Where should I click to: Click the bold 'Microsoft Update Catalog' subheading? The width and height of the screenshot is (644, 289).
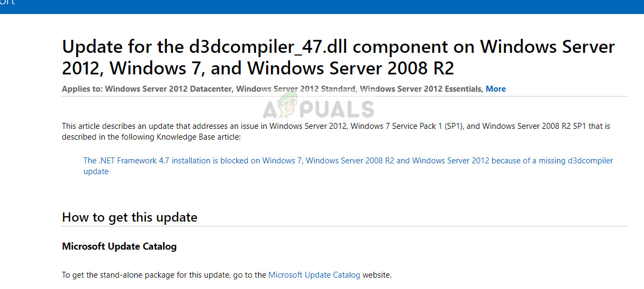(119, 246)
